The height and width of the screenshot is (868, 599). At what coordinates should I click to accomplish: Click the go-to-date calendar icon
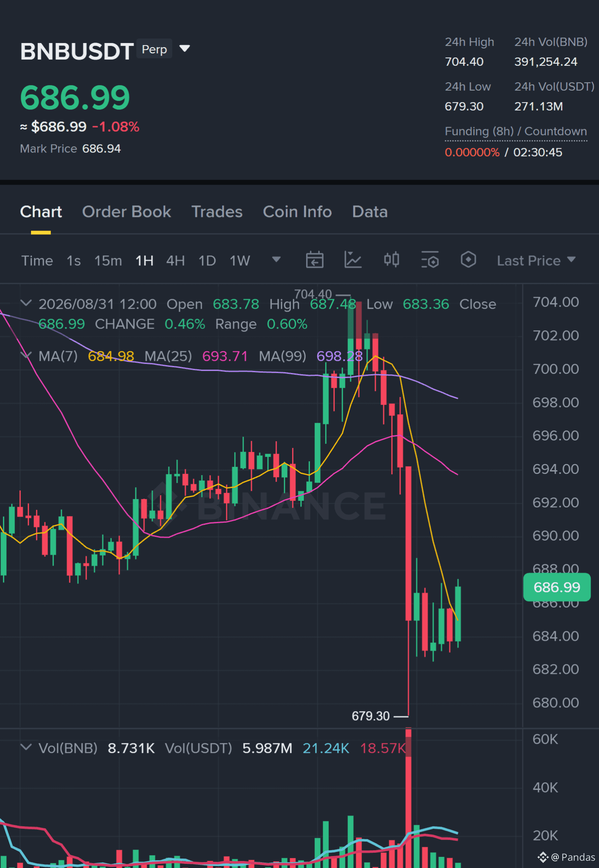pyautogui.click(x=315, y=260)
